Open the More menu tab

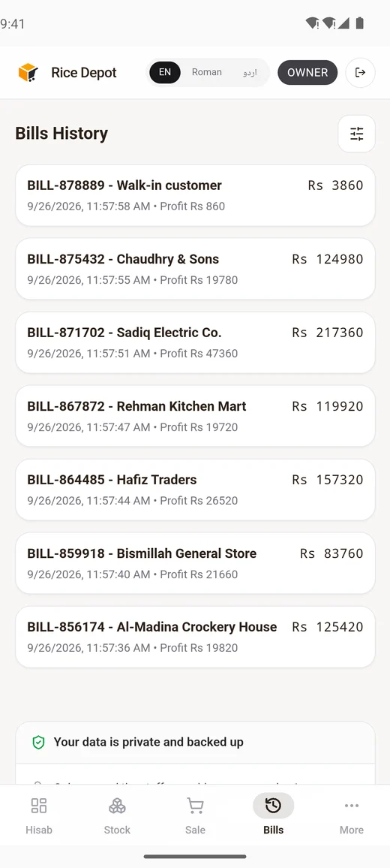(351, 815)
